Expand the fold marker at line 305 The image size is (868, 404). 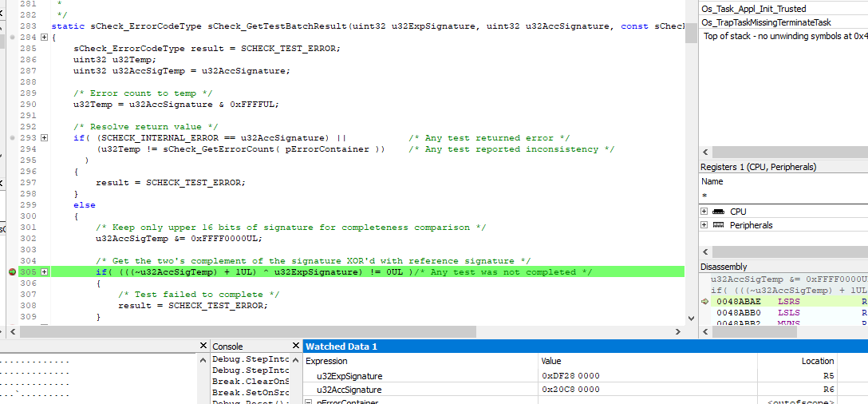[45, 271]
